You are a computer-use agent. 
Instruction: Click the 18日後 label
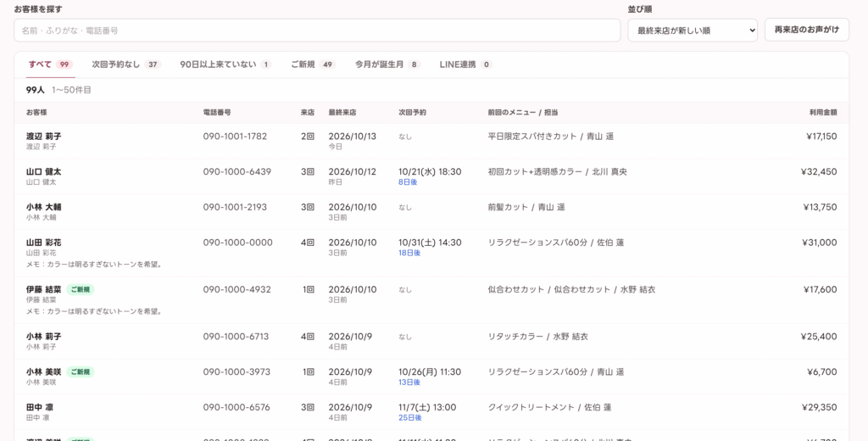[x=409, y=254]
